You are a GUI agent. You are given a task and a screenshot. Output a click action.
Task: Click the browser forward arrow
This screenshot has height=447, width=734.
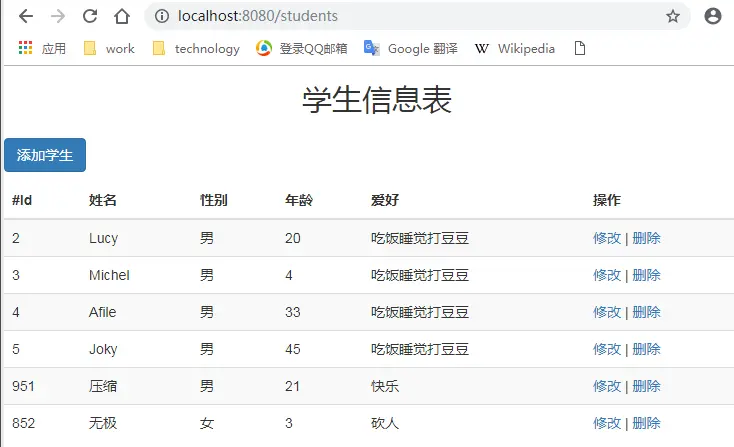58,16
